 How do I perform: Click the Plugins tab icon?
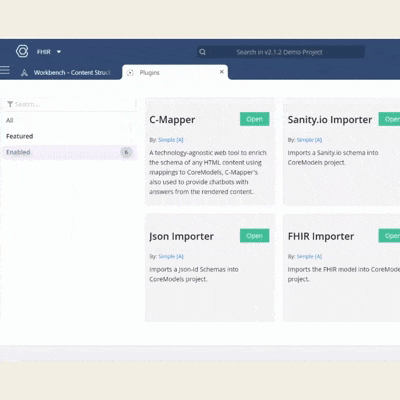tap(130, 73)
